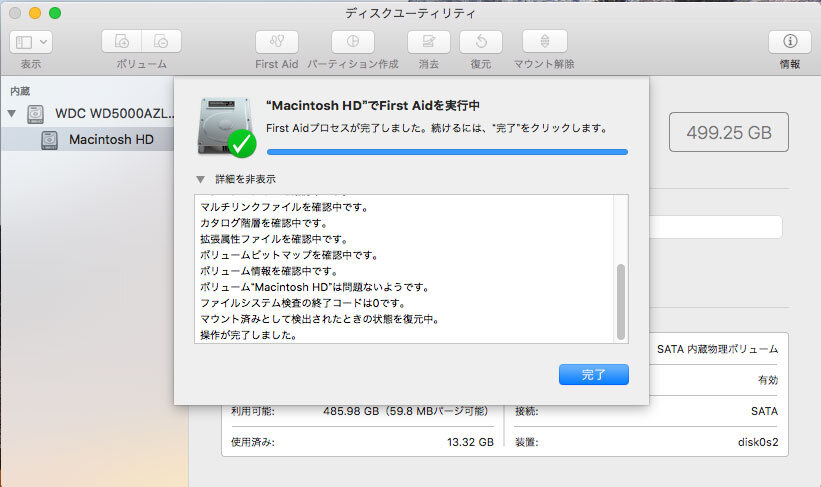Click the 復元 restore icon

(481, 41)
